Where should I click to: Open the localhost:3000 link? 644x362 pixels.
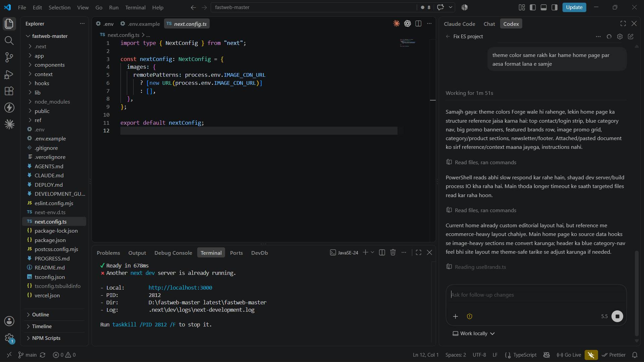[180, 288]
